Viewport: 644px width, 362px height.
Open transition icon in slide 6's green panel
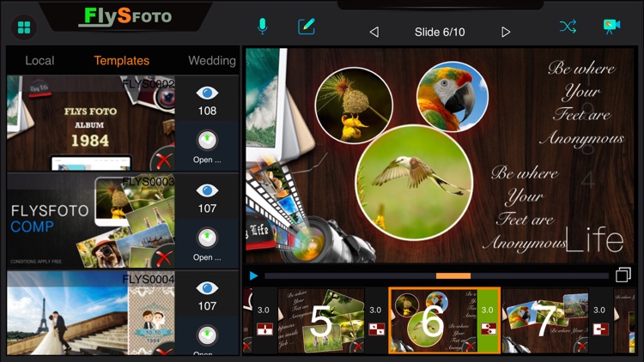pyautogui.click(x=489, y=329)
